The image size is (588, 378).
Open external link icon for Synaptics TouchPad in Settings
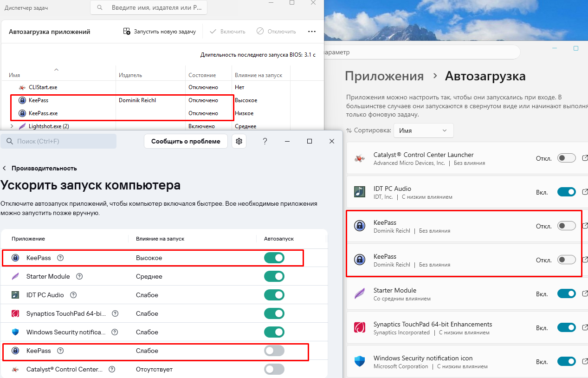pyautogui.click(x=585, y=327)
